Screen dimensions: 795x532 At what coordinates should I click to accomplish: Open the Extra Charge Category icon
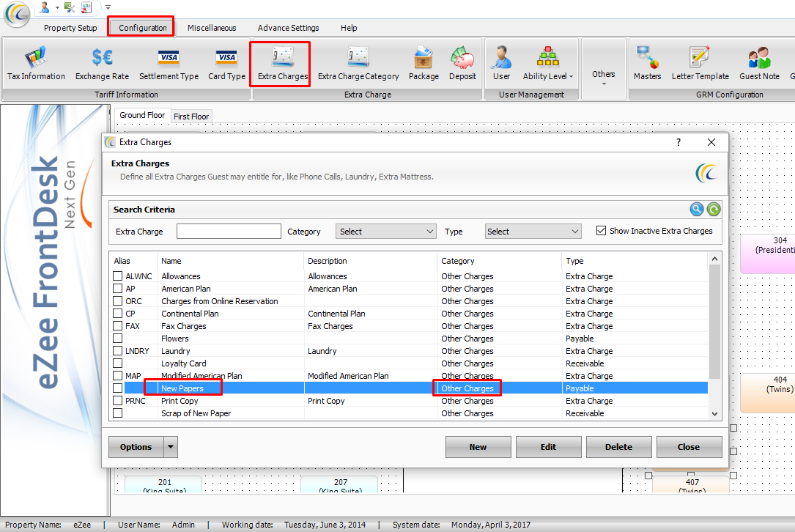358,64
